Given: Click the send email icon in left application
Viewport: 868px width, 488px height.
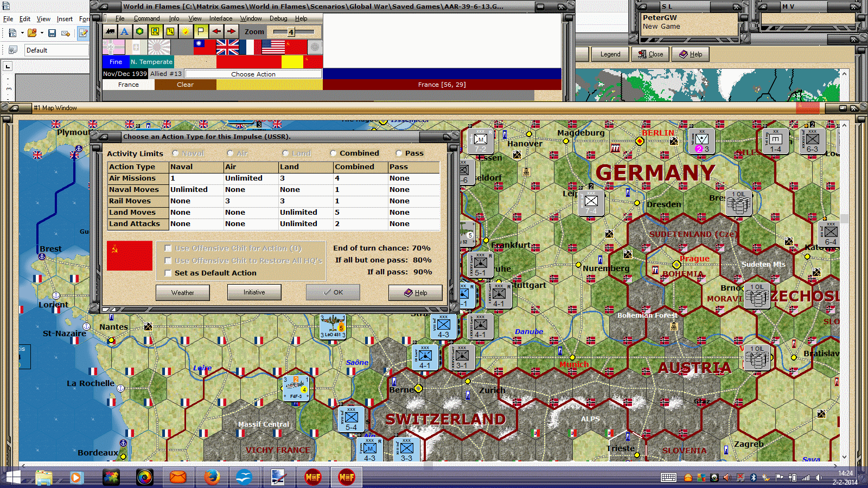Looking at the screenshot, I should pos(66,33).
